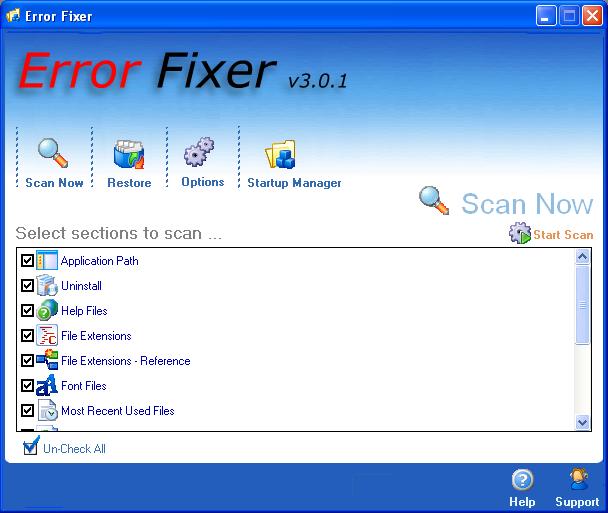Toggle the File Extensions - Reference checkbox
Viewport: 608px width, 513px height.
tap(28, 361)
